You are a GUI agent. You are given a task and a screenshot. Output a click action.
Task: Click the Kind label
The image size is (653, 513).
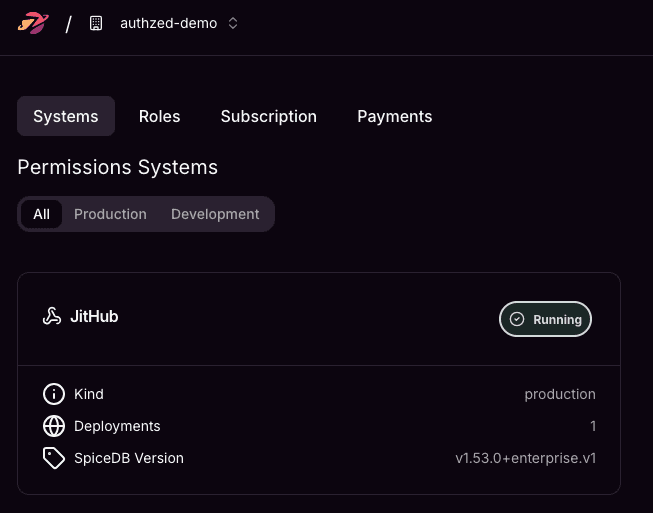coord(89,394)
